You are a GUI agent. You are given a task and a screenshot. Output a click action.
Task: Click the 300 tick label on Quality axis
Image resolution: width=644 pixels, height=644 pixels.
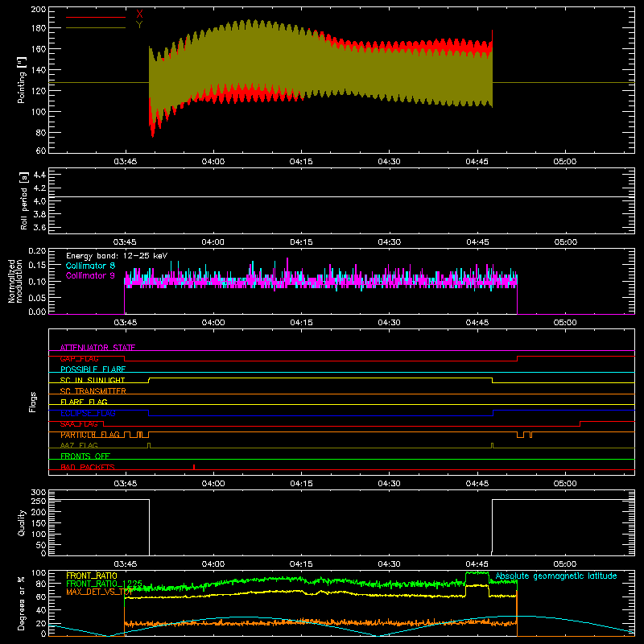click(39, 493)
